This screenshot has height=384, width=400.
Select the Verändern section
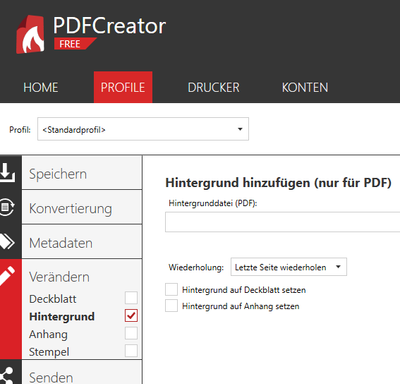click(59, 277)
